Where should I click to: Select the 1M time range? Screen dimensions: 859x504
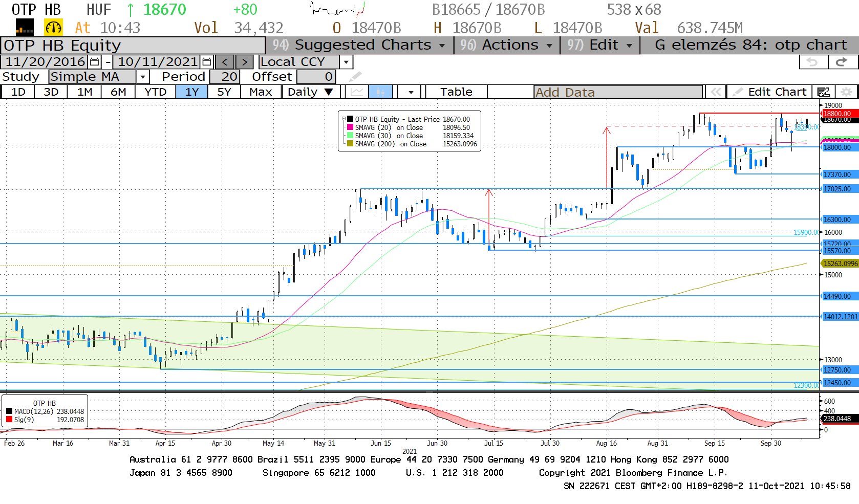point(85,92)
